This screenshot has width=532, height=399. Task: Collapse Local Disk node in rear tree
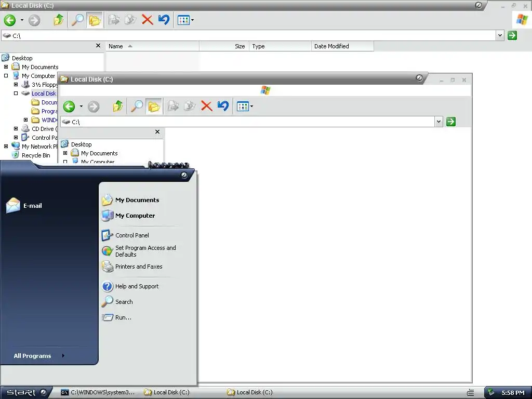coord(16,94)
